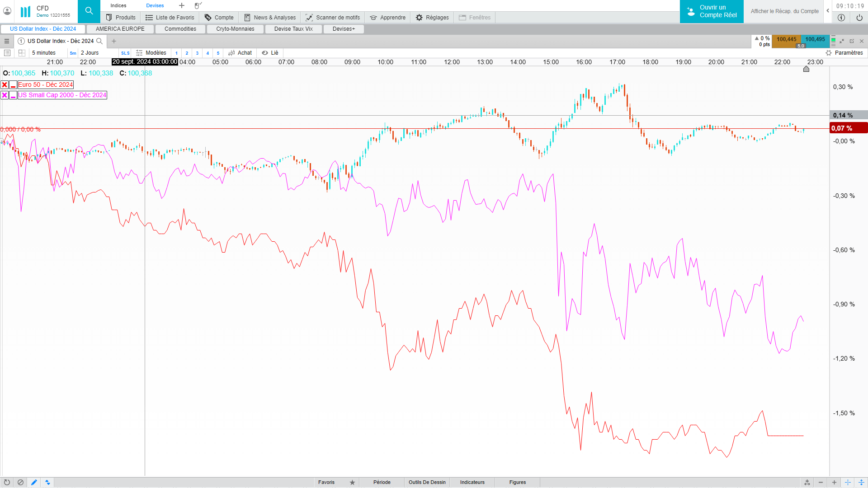The image size is (868, 488).
Task: Click the search magnifier icon in header
Action: 89,11
